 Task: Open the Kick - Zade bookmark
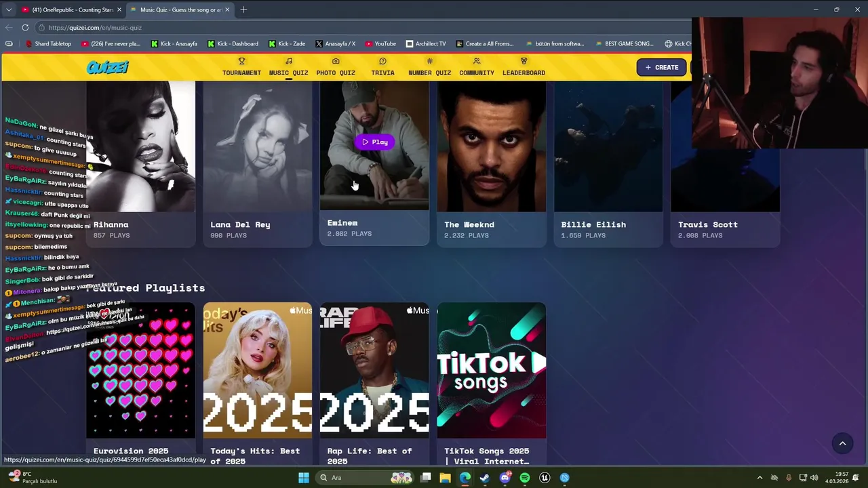pyautogui.click(x=287, y=44)
